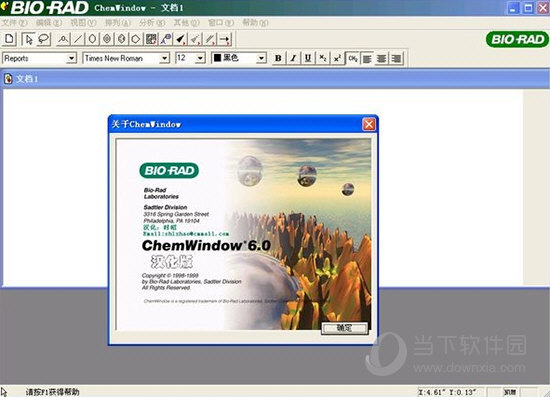This screenshot has width=550, height=397.
Task: Open the grid-style template table tool
Action: pyautogui.click(x=151, y=39)
